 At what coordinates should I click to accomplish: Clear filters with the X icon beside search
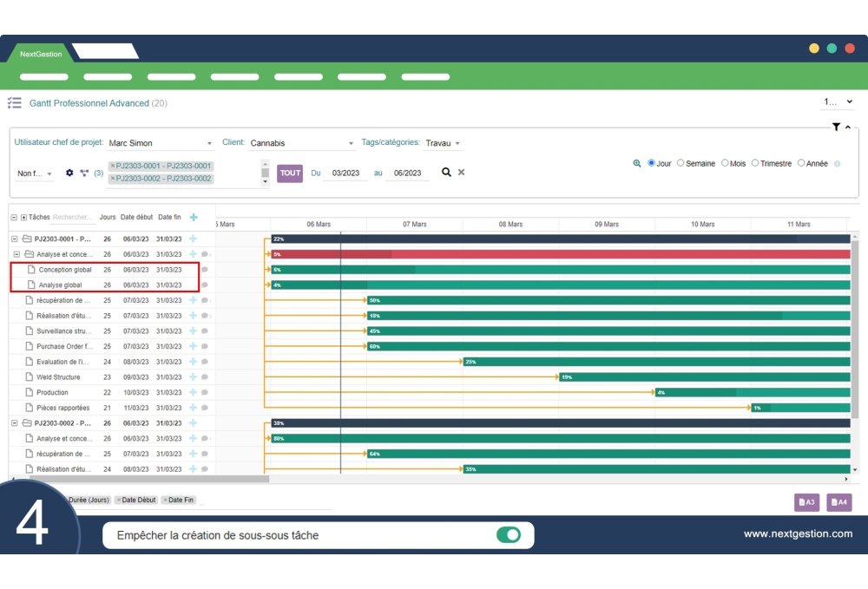[x=461, y=173]
